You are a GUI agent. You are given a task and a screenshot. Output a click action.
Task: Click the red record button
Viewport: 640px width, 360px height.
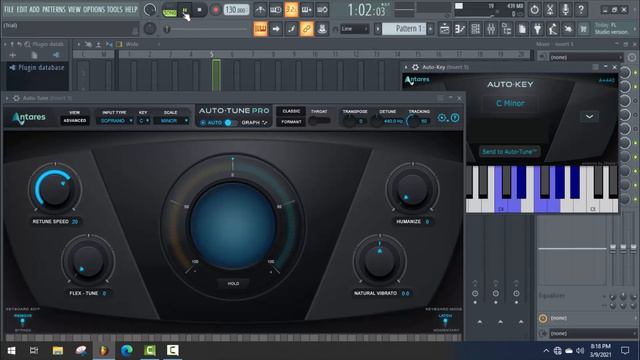click(x=215, y=10)
